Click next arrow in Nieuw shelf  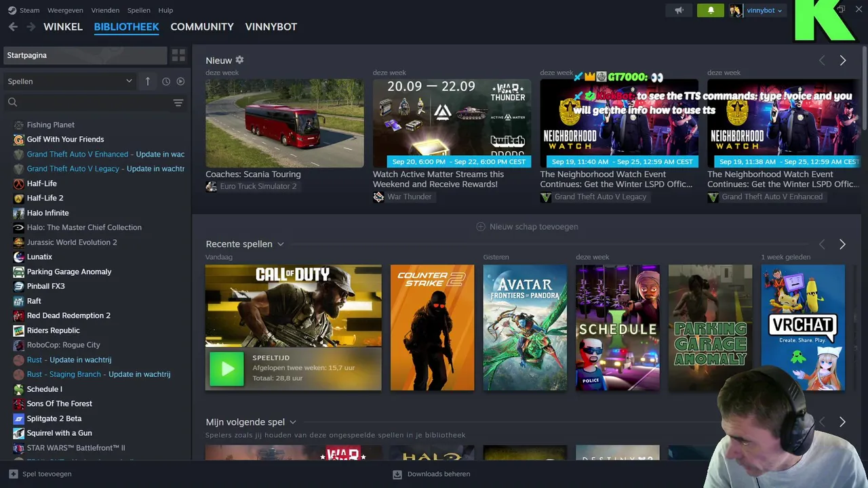(843, 60)
